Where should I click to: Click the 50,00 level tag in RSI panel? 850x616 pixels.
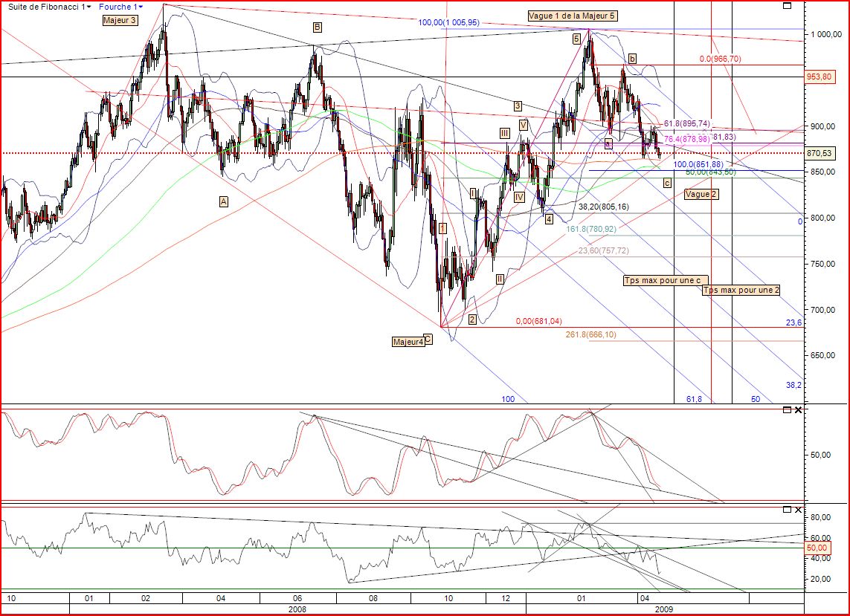(817, 548)
